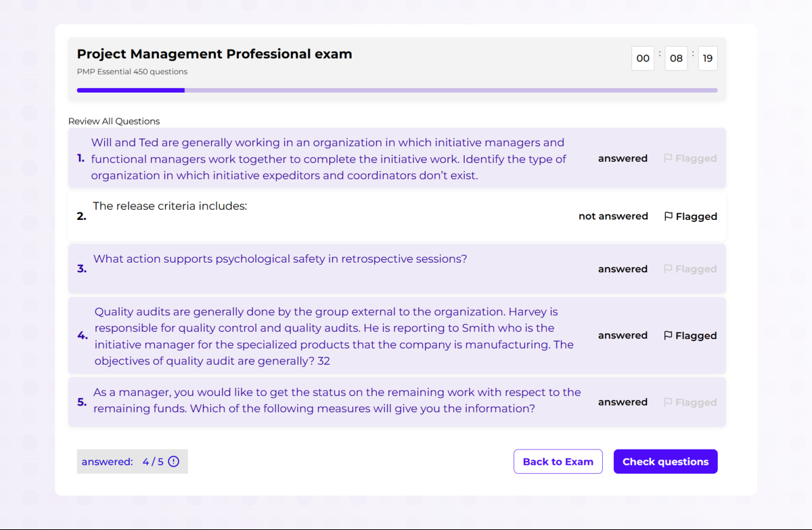Click flag icon on question 5
Screen dimensions: 812x530
pos(668,402)
